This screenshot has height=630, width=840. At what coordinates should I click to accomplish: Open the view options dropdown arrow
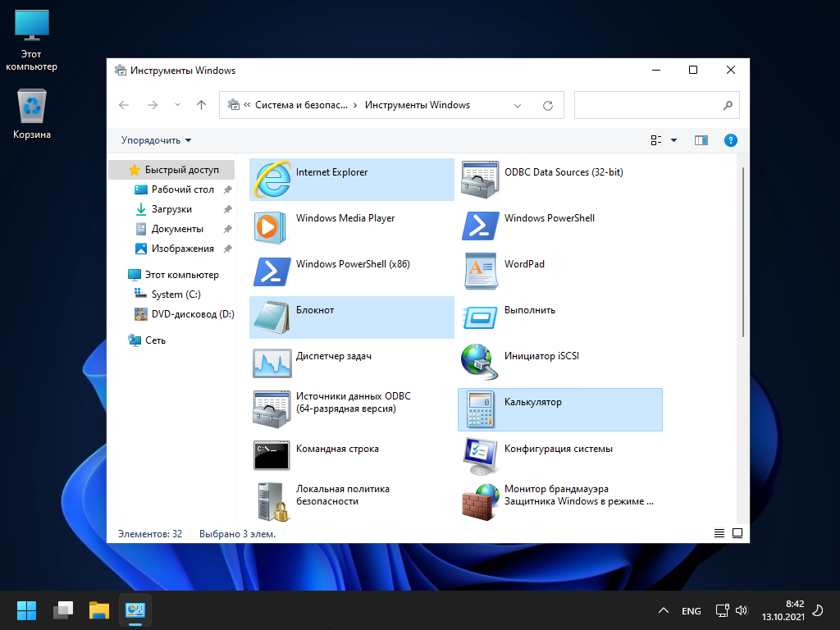pyautogui.click(x=674, y=140)
